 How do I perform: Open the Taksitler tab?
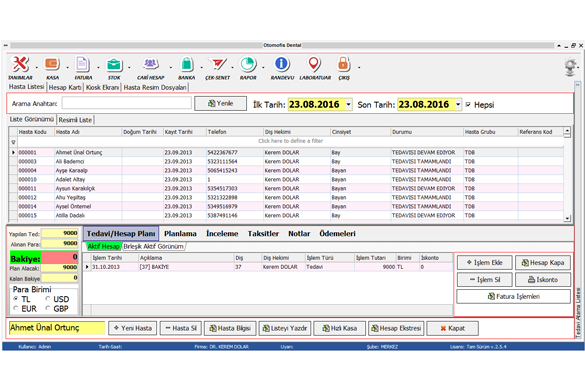[263, 234]
